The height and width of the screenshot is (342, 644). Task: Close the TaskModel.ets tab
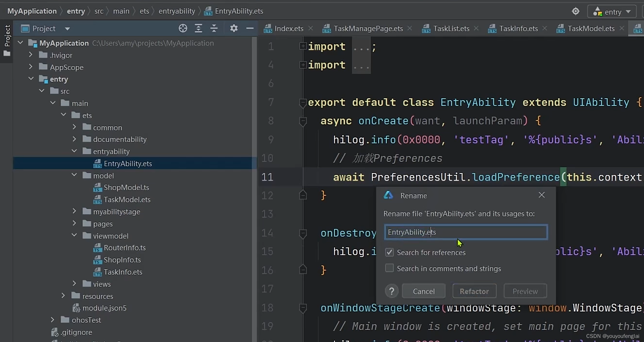click(x=622, y=28)
